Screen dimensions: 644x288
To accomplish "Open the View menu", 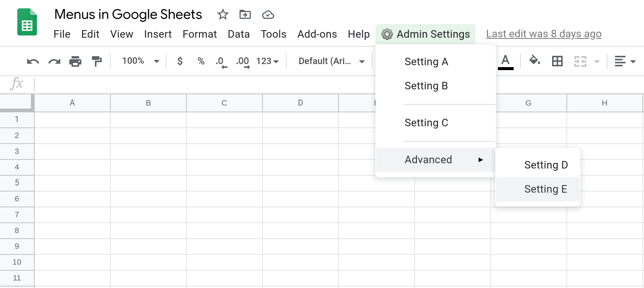I will click(x=122, y=34).
